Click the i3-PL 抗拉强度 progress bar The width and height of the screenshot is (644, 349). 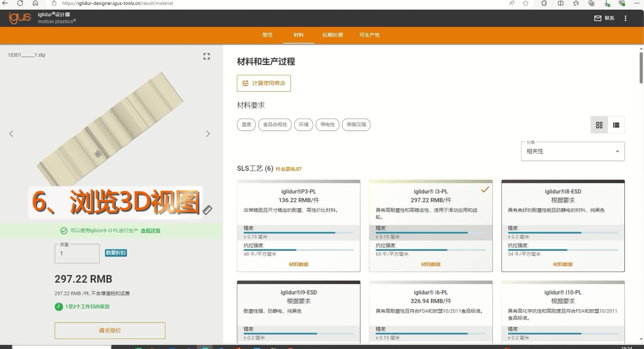click(x=431, y=250)
